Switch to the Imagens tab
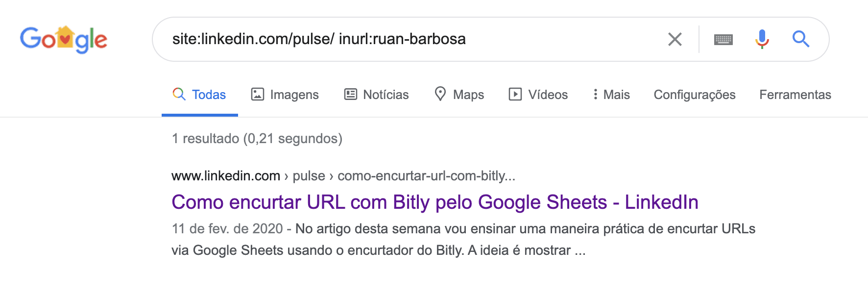Viewport: 868px width, 297px height. pyautogui.click(x=285, y=95)
